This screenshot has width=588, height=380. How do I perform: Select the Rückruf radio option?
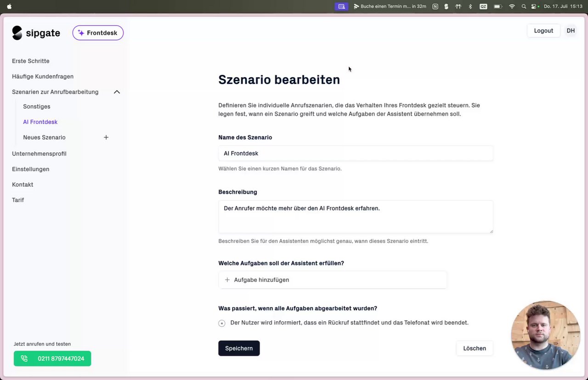[x=222, y=323]
